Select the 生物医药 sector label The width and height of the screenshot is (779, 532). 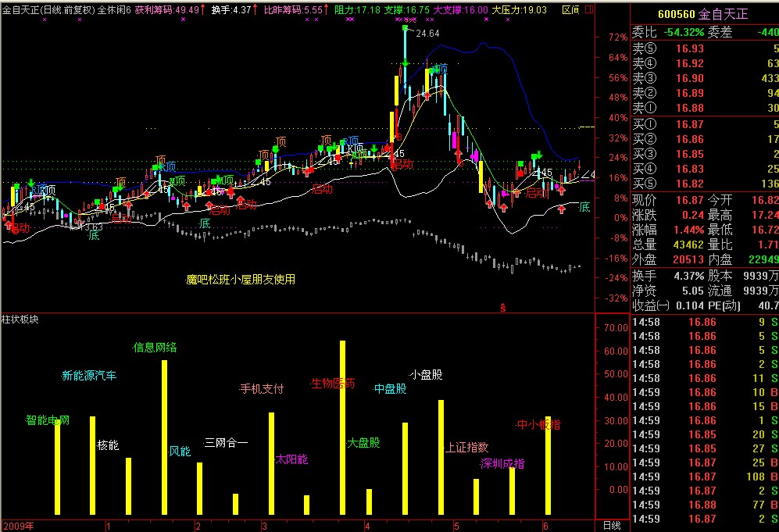point(333,384)
